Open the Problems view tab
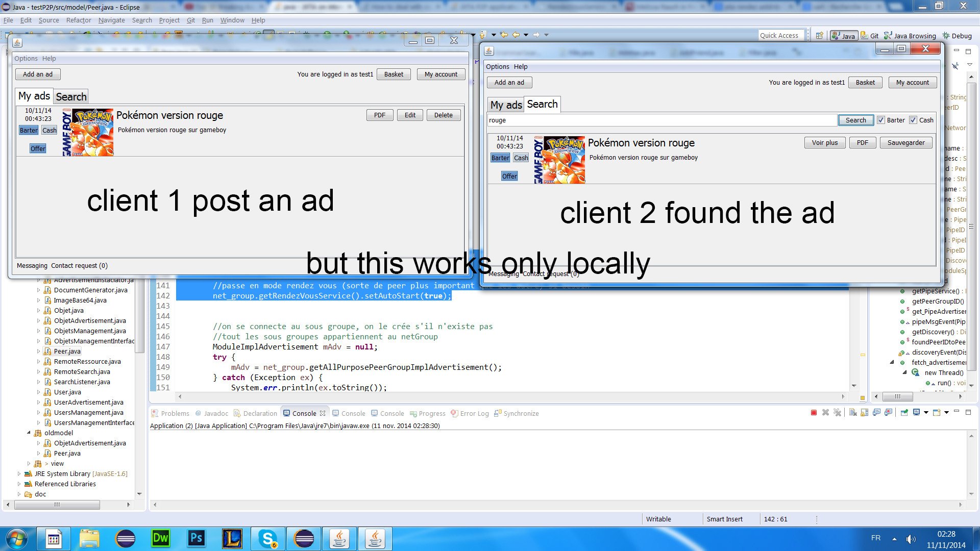Image resolution: width=980 pixels, height=551 pixels. [x=170, y=413]
